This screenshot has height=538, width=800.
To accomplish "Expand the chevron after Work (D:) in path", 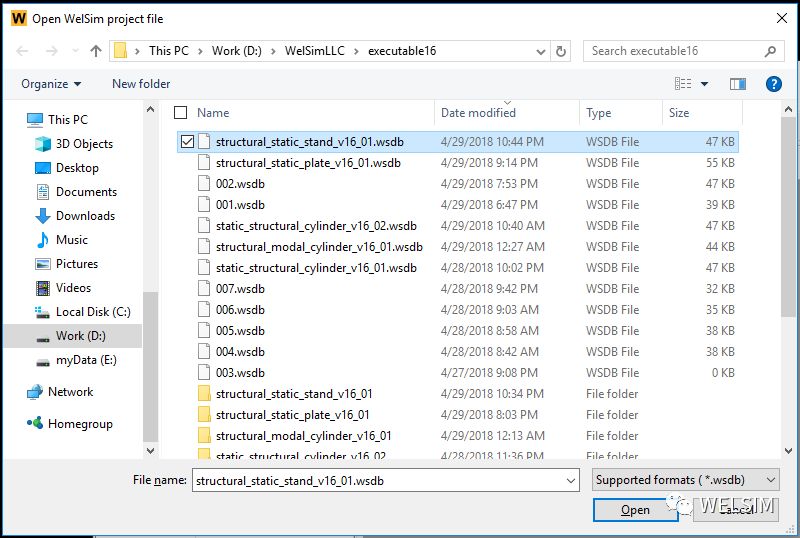I will pos(273,51).
